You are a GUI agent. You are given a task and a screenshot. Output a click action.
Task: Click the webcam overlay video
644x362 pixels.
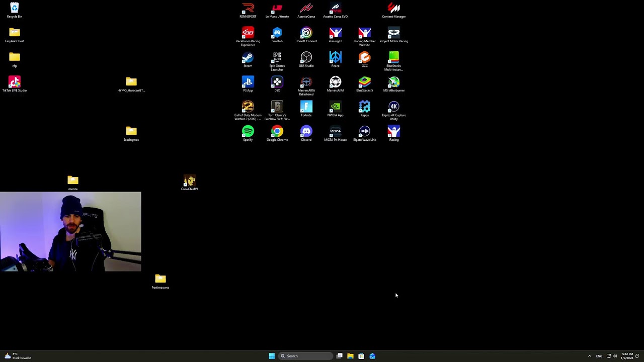[70, 231]
